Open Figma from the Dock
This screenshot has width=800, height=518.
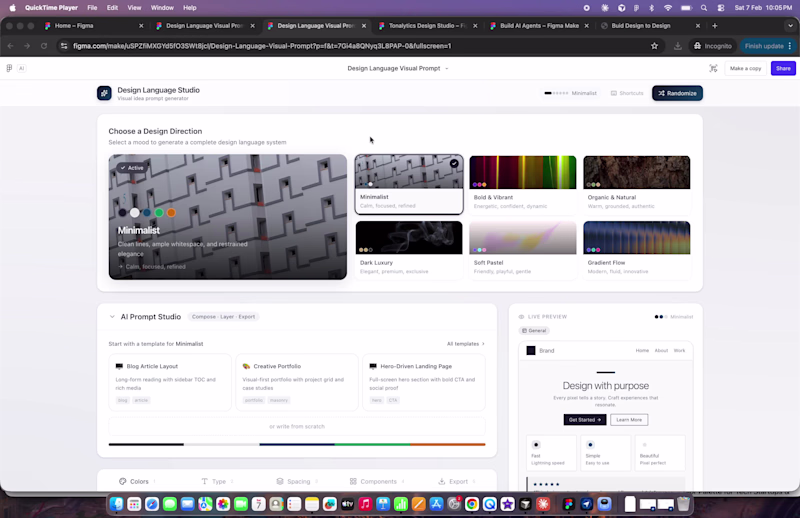pos(568,504)
